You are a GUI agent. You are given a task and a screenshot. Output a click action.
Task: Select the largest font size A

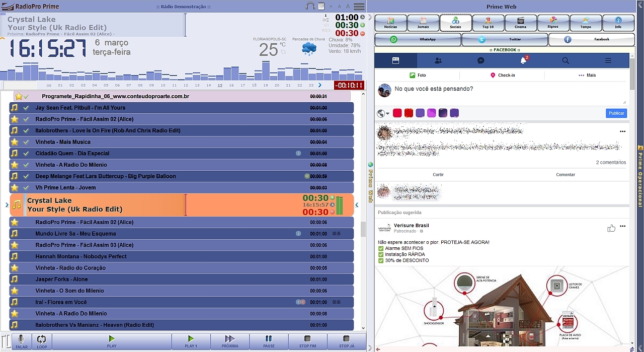(348, 7)
